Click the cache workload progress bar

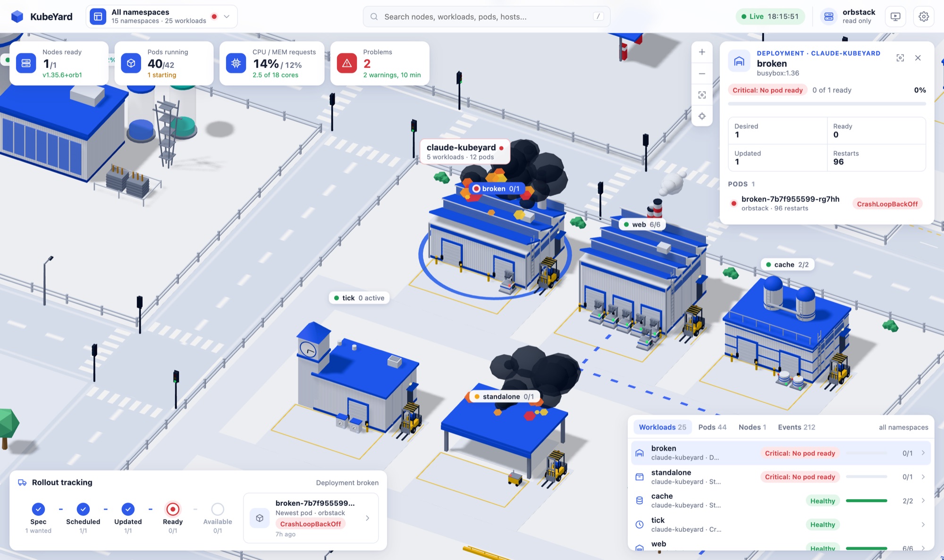866,501
